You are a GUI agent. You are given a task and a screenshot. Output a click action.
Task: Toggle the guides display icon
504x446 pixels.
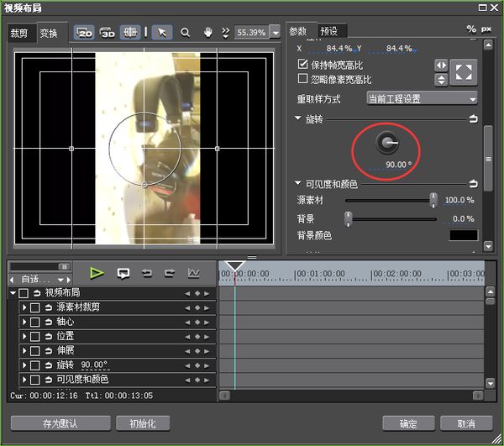130,33
